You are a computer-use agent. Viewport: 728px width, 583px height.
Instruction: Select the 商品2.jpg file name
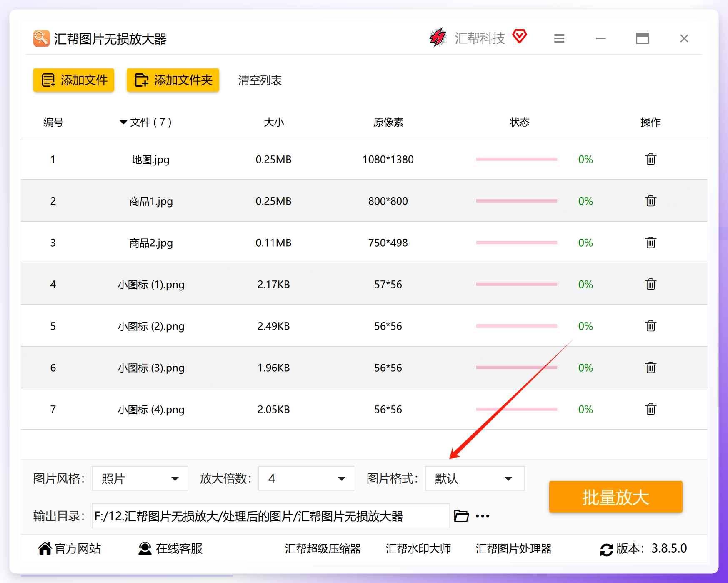pyautogui.click(x=151, y=243)
